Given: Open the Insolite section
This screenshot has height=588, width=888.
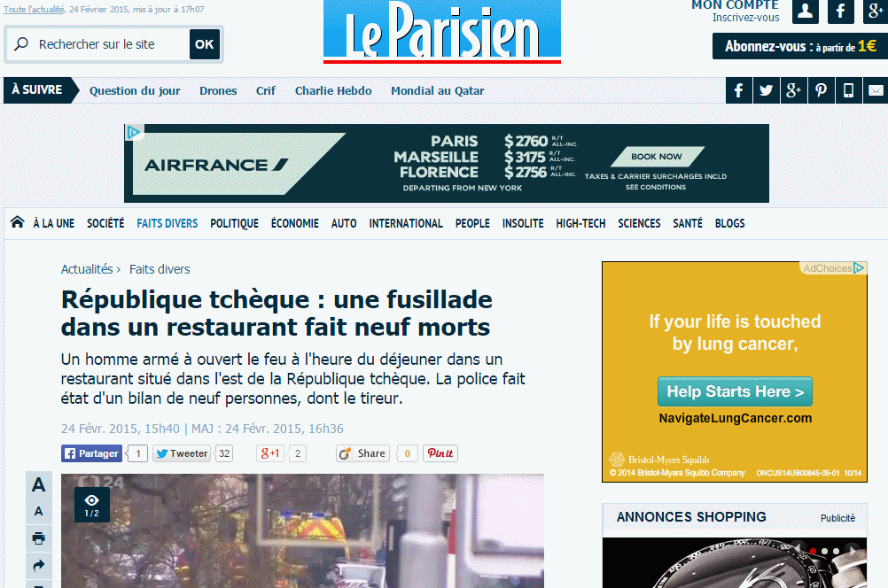Looking at the screenshot, I should [523, 223].
